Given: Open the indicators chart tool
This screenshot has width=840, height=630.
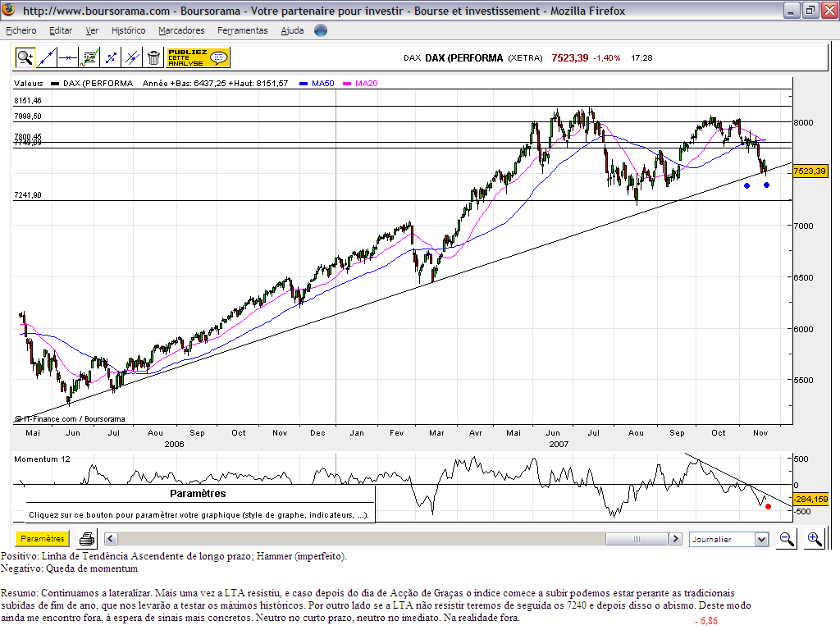Looking at the screenshot, I should (89, 57).
